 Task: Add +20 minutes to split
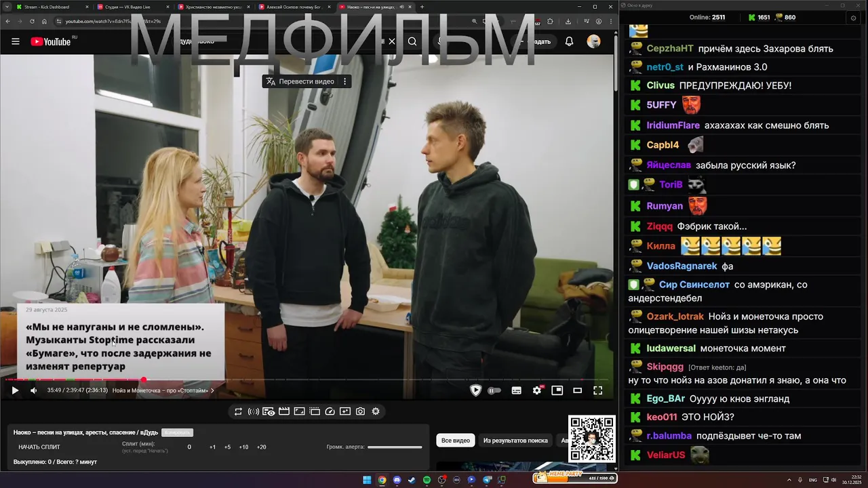pos(261,447)
